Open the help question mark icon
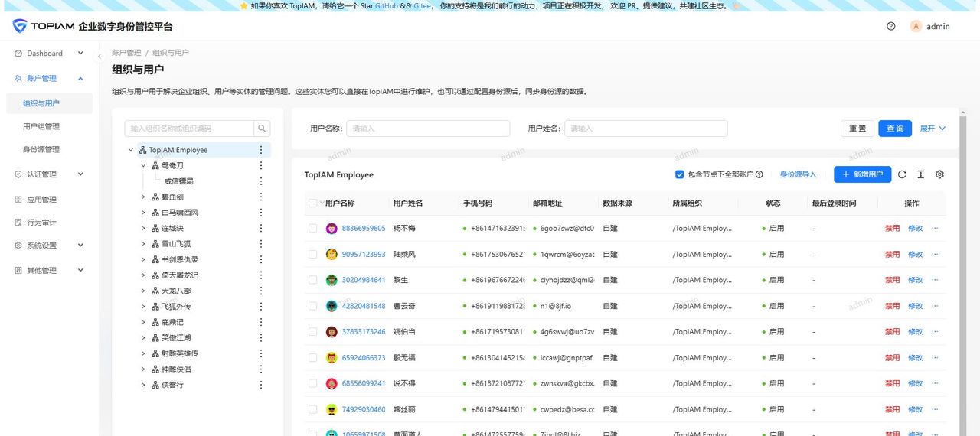The width and height of the screenshot is (980, 436). click(x=891, y=26)
